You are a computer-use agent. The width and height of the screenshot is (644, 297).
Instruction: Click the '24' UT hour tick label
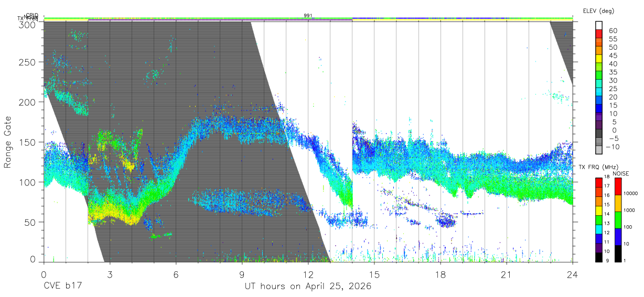pyautogui.click(x=573, y=274)
